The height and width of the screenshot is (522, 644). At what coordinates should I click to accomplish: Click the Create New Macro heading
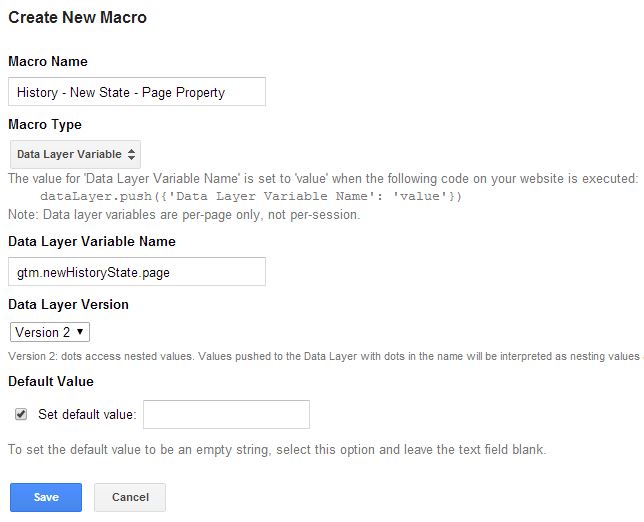pos(78,17)
